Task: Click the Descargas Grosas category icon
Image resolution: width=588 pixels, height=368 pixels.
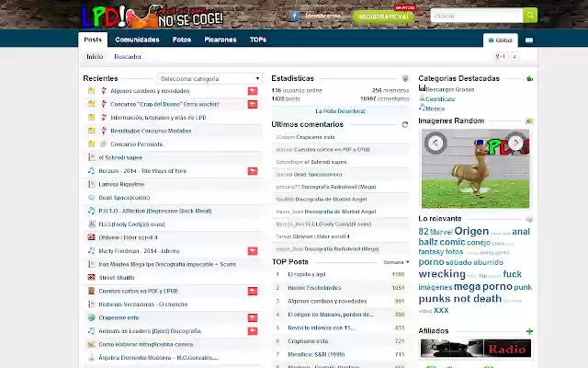Action: pyautogui.click(x=422, y=88)
